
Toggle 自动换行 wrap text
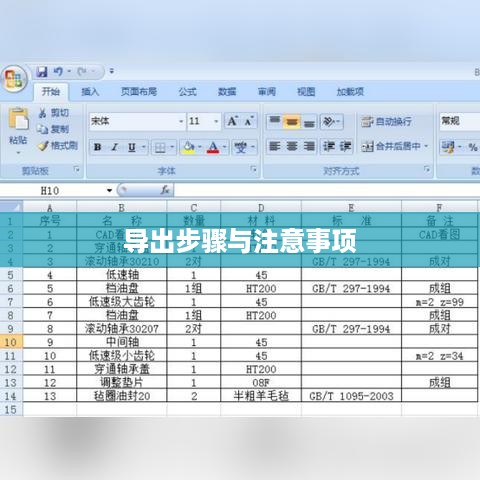point(387,122)
